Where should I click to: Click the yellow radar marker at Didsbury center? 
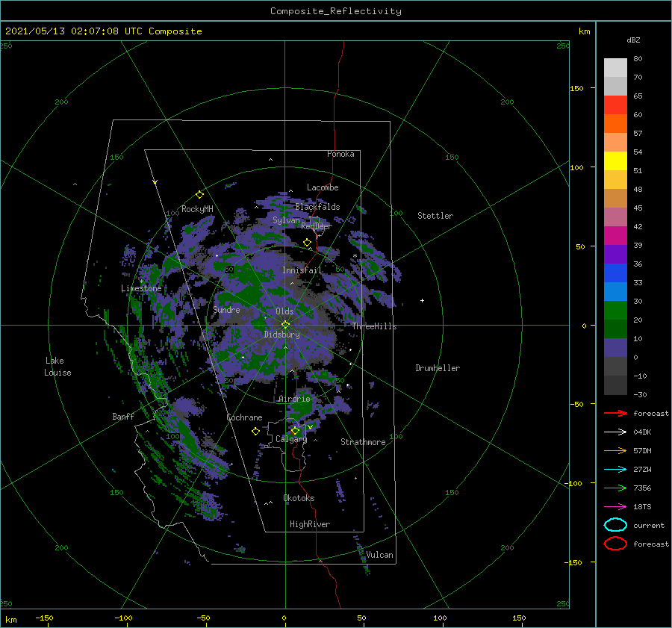[285, 325]
